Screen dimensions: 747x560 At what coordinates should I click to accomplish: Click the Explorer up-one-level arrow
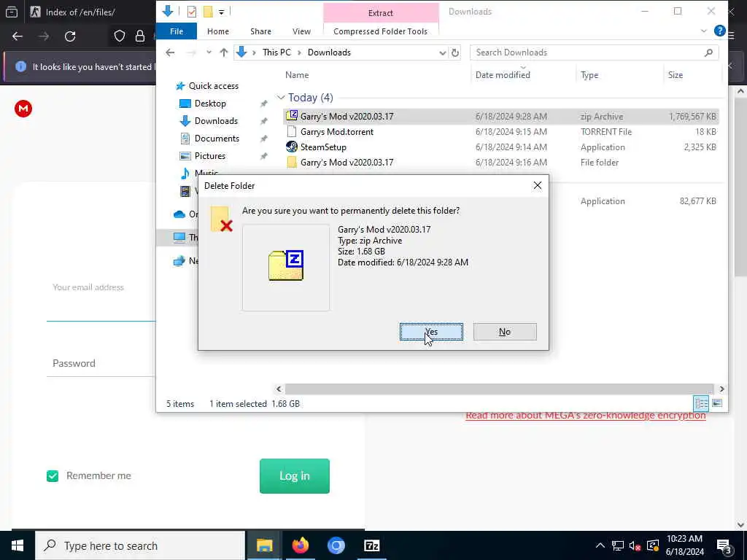tap(223, 52)
